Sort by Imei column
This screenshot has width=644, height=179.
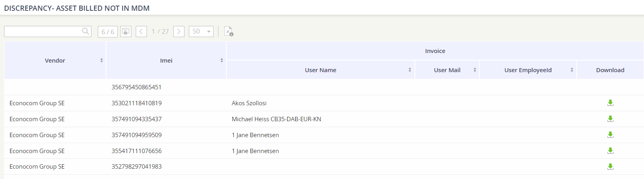[222, 60]
